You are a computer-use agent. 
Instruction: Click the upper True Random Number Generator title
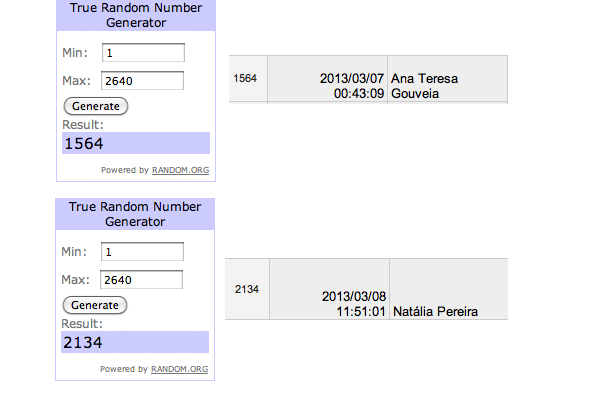pyautogui.click(x=136, y=15)
